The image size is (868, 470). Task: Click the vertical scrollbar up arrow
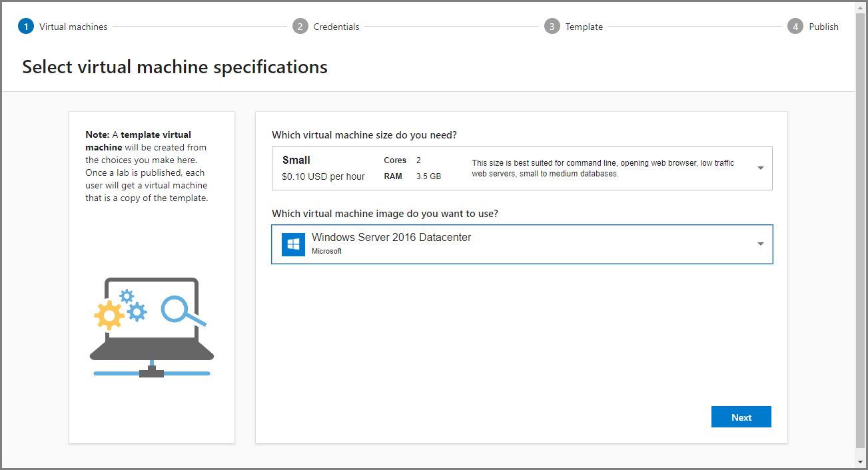[x=861, y=7]
